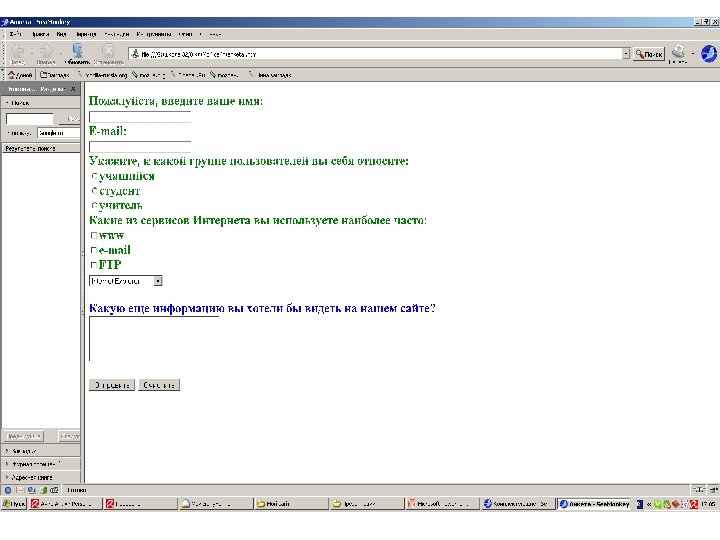720x540 pixels.
Task: Click the Submit (Отправить) form button
Action: pos(112,385)
